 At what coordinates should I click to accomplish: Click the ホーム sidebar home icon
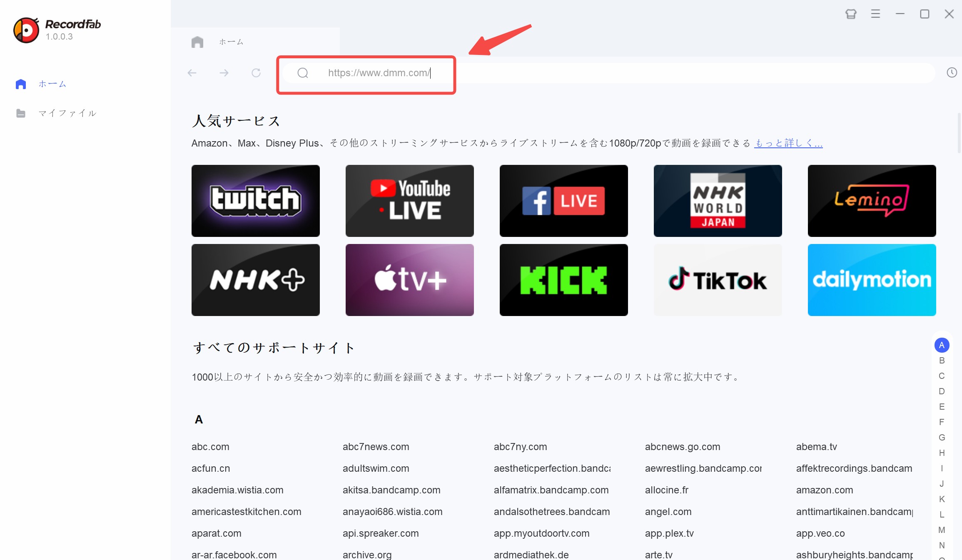(21, 84)
